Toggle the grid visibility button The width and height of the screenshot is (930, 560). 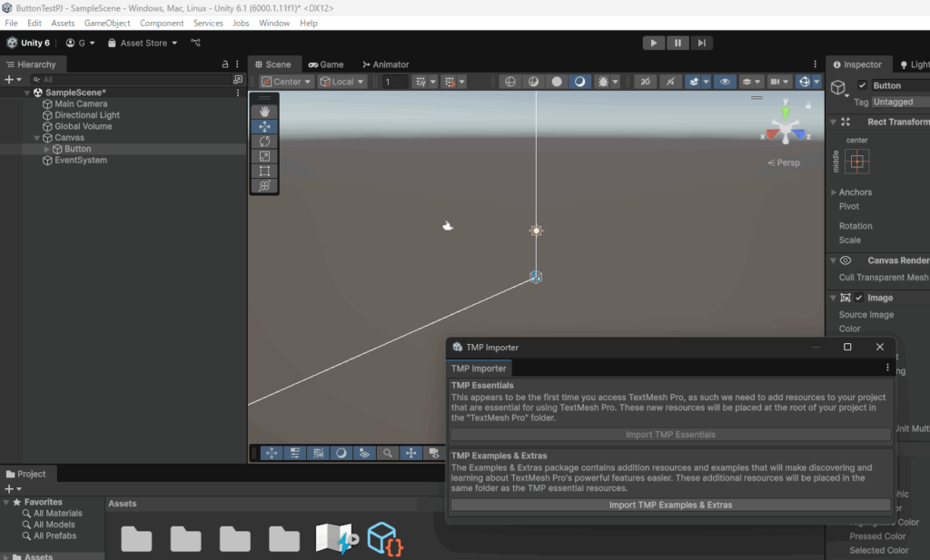(x=420, y=82)
